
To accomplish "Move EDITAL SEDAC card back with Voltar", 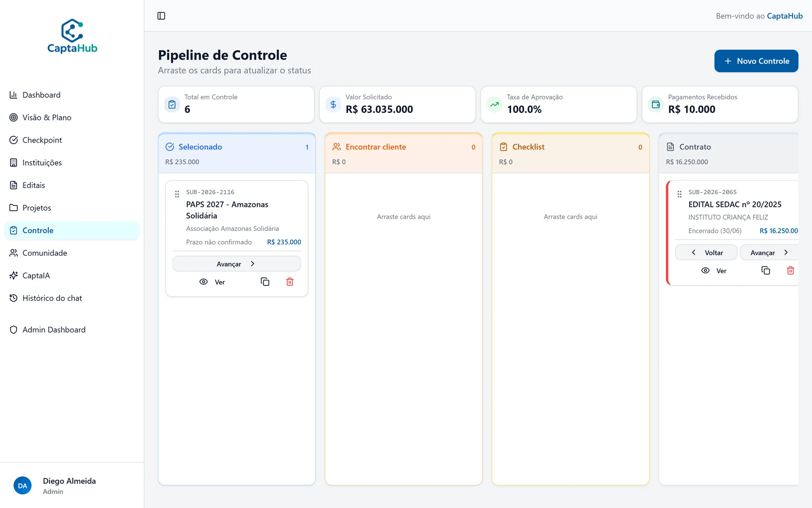I will pos(706,252).
